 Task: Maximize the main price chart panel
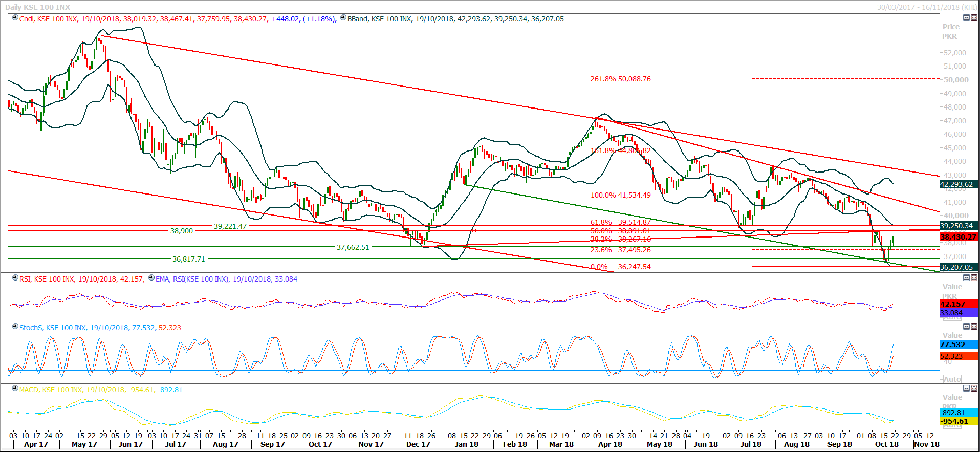pyautogui.click(x=966, y=18)
